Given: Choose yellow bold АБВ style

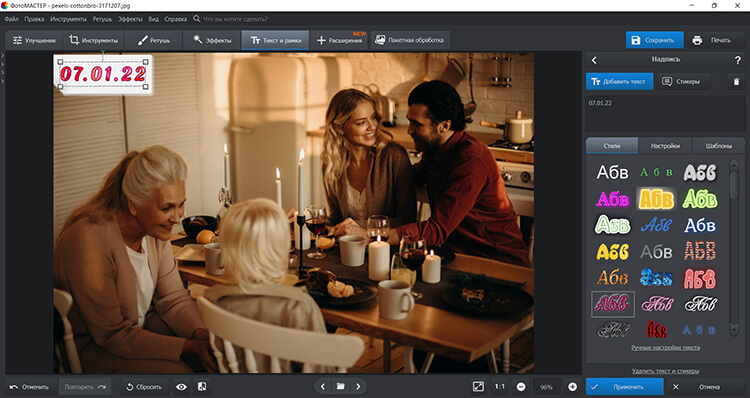Looking at the screenshot, I should click(x=613, y=251).
